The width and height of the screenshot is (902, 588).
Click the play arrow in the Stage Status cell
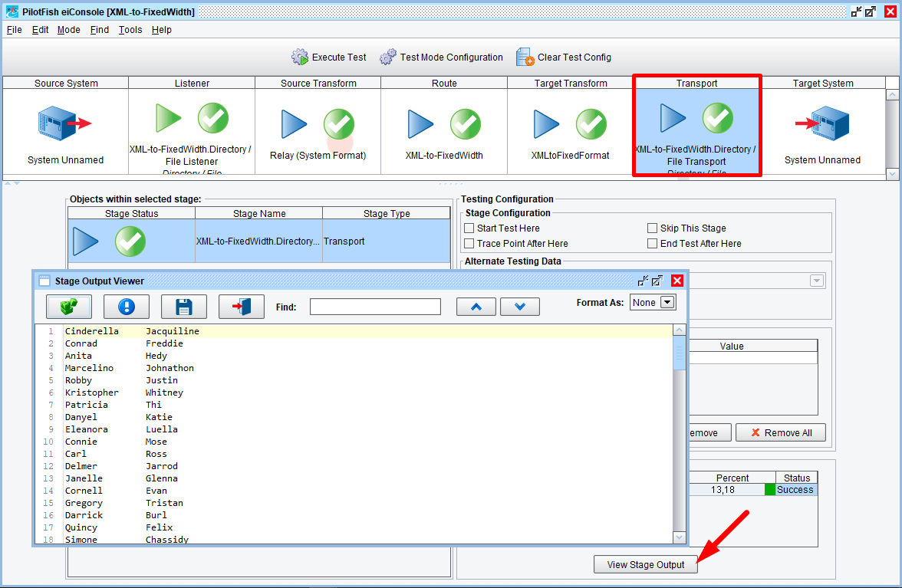click(x=86, y=241)
